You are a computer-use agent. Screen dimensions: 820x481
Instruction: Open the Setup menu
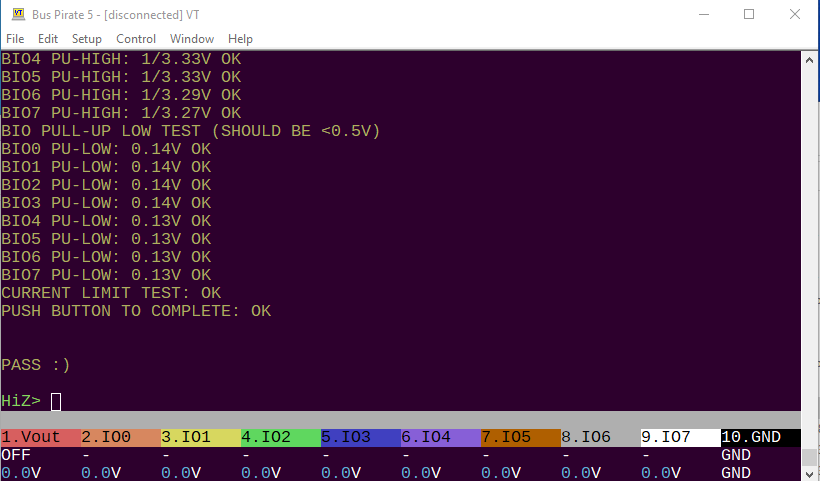point(87,39)
